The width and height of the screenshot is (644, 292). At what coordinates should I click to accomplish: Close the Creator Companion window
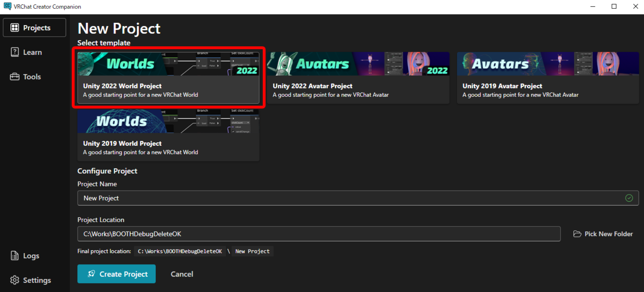tap(635, 7)
